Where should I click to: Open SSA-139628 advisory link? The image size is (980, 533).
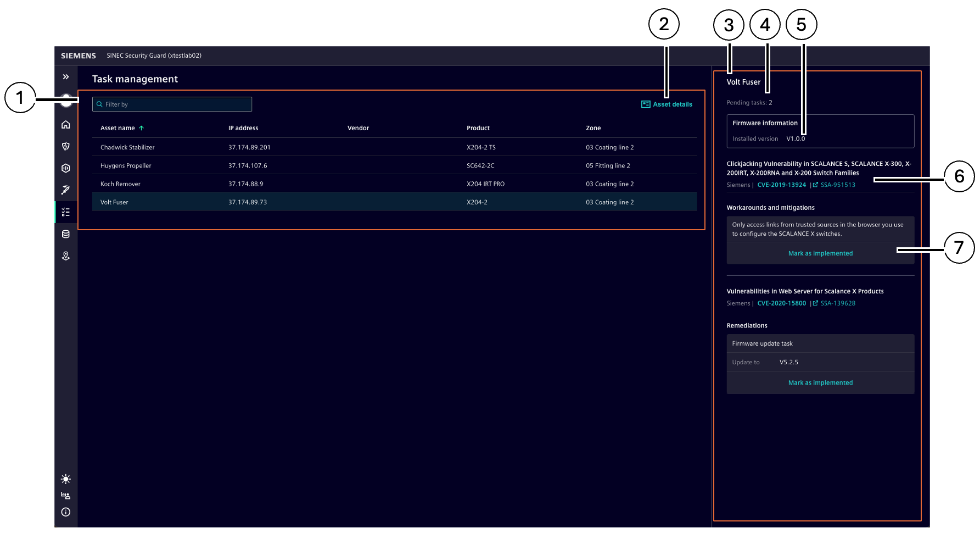[838, 303]
